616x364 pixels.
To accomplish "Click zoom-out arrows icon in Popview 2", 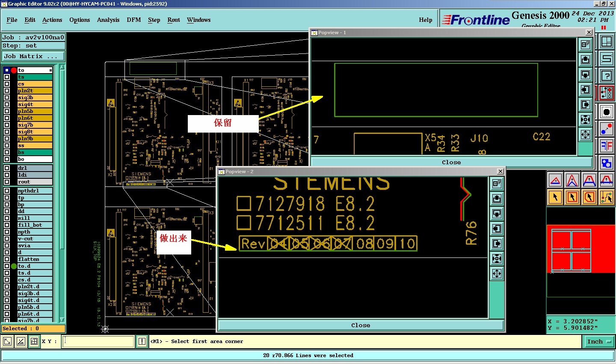I will coord(497,273).
